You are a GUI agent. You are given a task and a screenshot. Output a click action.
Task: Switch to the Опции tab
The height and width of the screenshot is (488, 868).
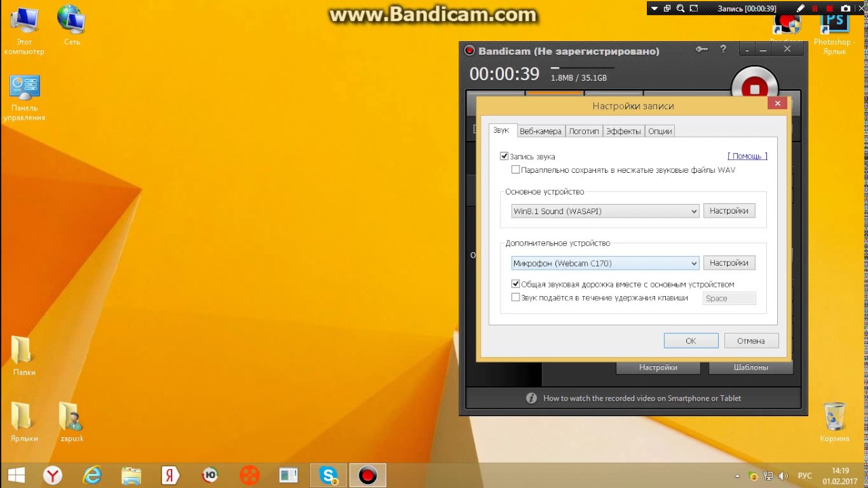click(660, 131)
